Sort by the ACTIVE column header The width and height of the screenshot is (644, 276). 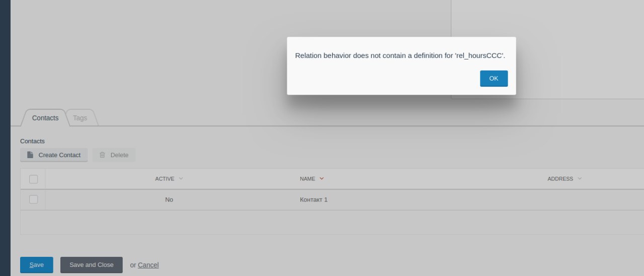pyautogui.click(x=169, y=179)
